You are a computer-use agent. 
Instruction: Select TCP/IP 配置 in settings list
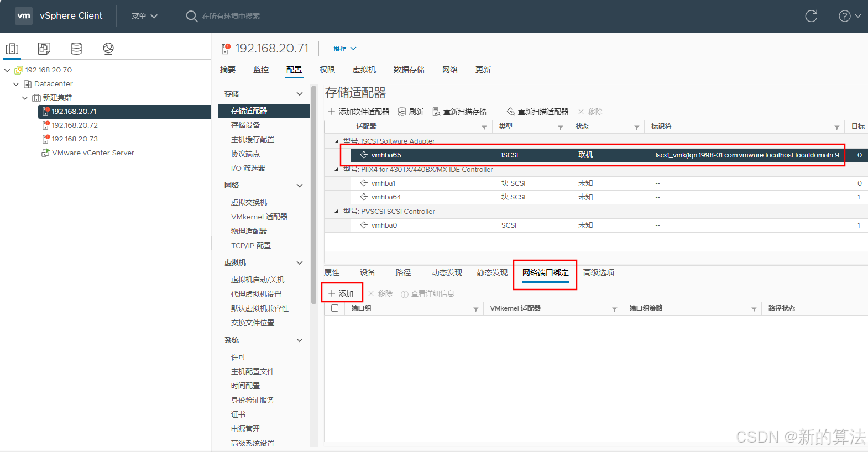tap(251, 245)
